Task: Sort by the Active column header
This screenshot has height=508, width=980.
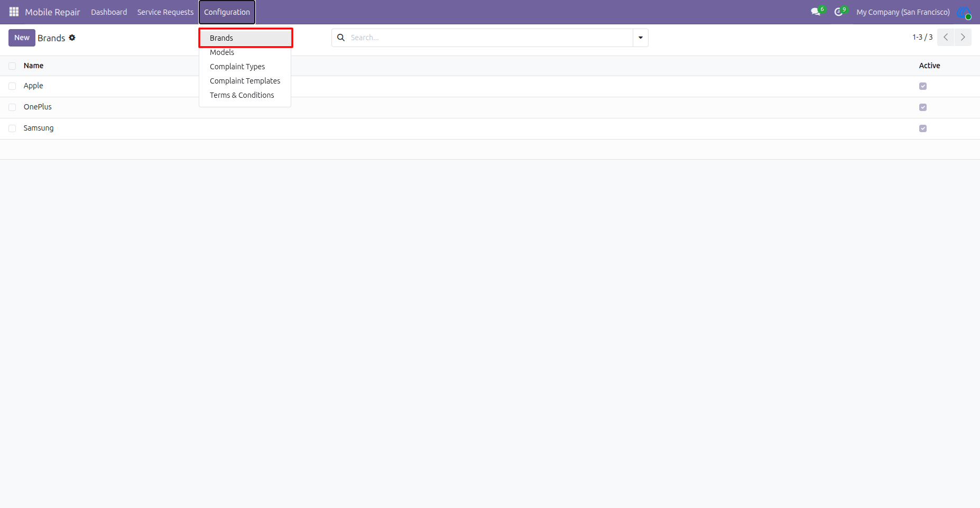Action: 929,66
